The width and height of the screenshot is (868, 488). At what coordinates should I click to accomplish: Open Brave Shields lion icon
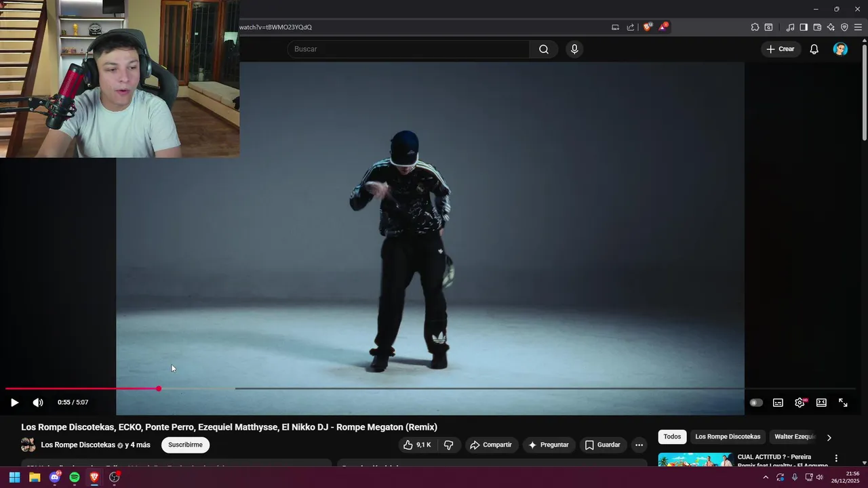click(647, 27)
